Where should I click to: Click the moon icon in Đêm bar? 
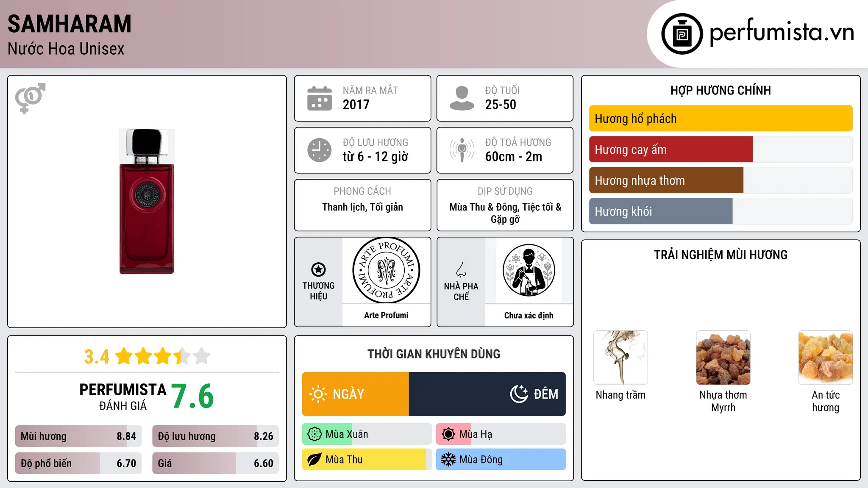point(519,394)
